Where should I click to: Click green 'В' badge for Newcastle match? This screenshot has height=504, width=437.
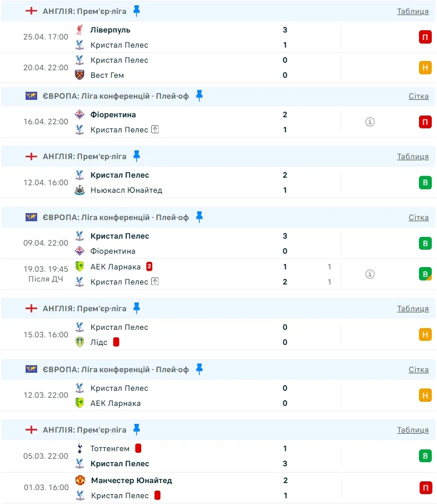425,182
